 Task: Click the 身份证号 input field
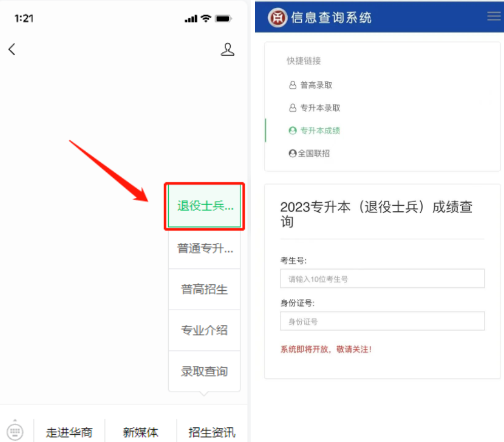(381, 321)
